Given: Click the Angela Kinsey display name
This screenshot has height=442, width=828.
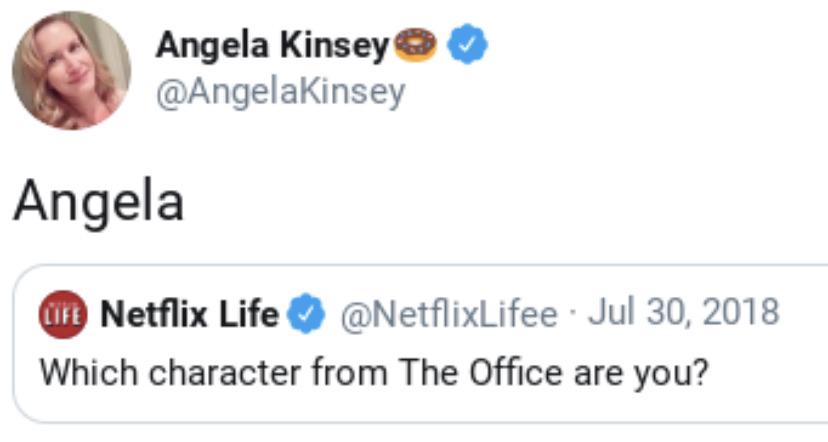Looking at the screenshot, I should tap(272, 45).
